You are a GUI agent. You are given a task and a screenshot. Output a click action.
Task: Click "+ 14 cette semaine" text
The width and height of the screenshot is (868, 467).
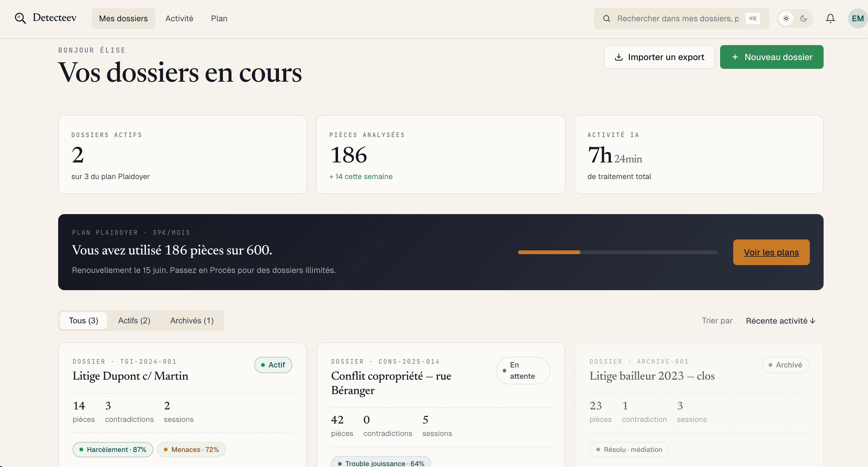point(361,176)
